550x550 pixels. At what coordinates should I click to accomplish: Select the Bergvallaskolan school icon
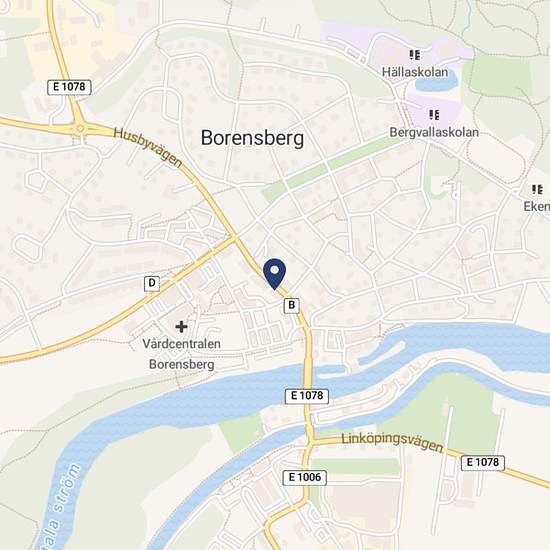434,115
